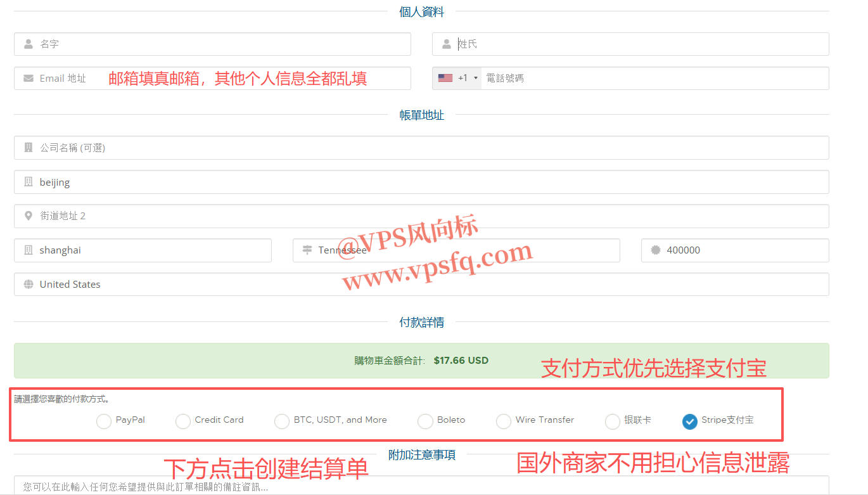
Task: Click the 電話號碼 phone number field
Action: tap(653, 79)
